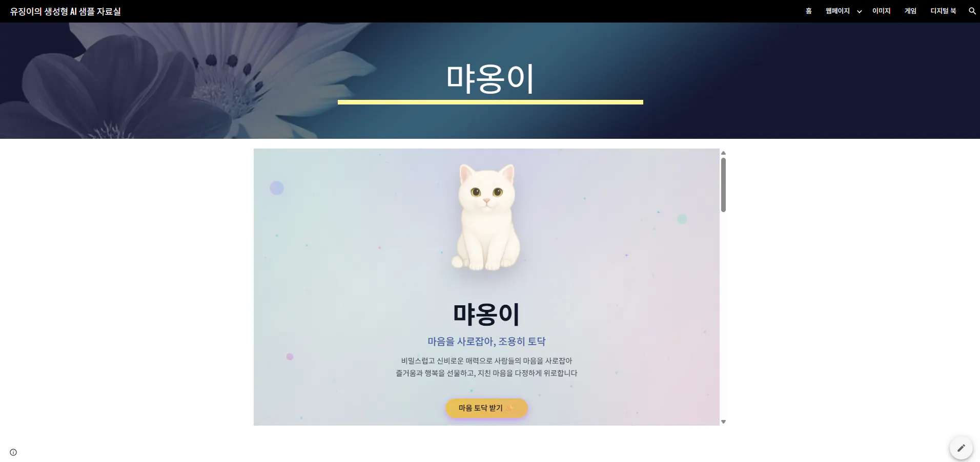Screen dimensions: 980x462
Task: Click the 마음 토닥 받기 button
Action: (x=486, y=408)
